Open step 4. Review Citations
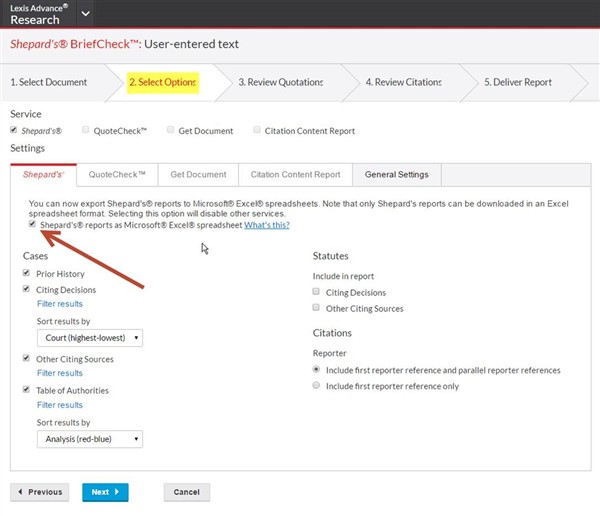Image resolution: width=600 pixels, height=516 pixels. [x=403, y=82]
